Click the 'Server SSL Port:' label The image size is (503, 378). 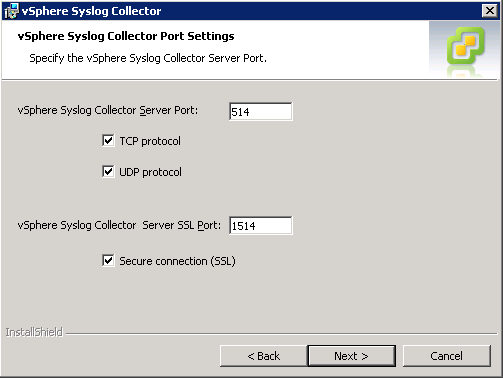click(x=182, y=225)
